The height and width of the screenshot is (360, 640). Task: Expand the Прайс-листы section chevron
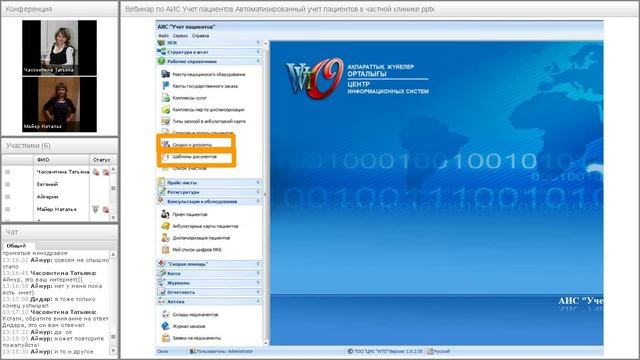258,182
